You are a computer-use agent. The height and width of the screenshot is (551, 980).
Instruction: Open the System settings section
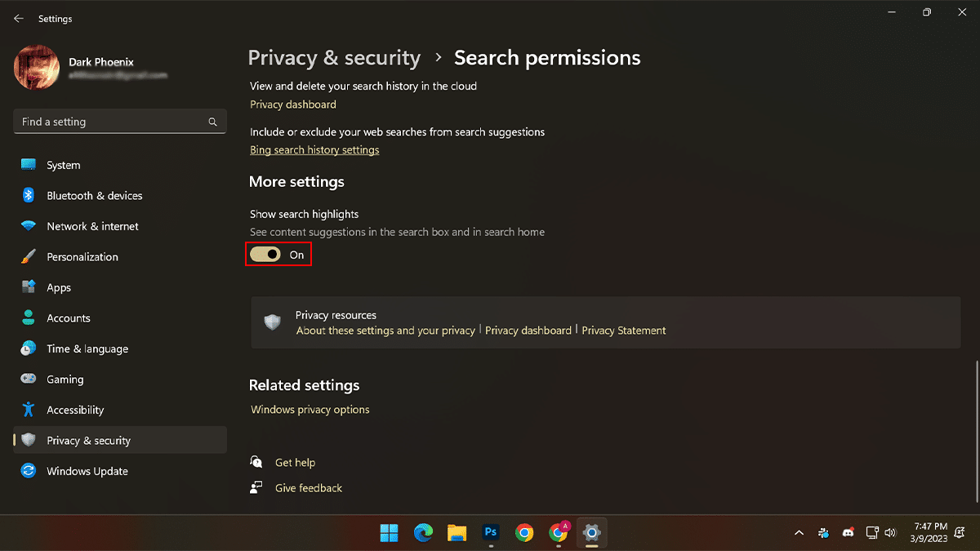coord(63,165)
